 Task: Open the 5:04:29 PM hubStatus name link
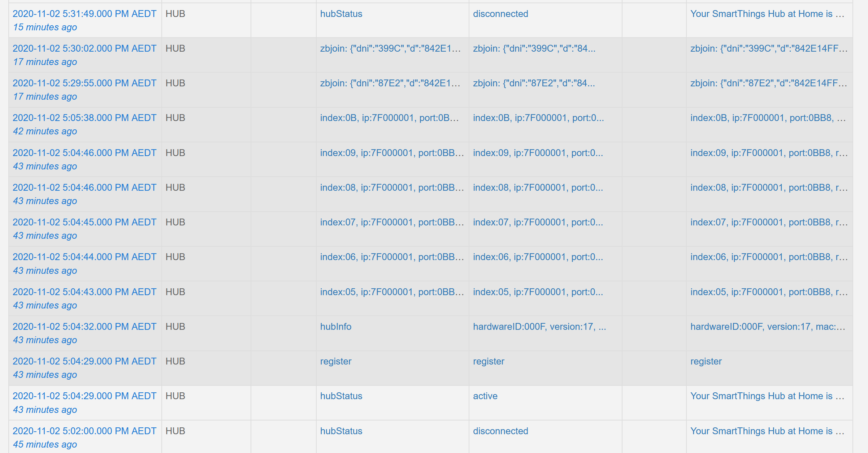341,396
